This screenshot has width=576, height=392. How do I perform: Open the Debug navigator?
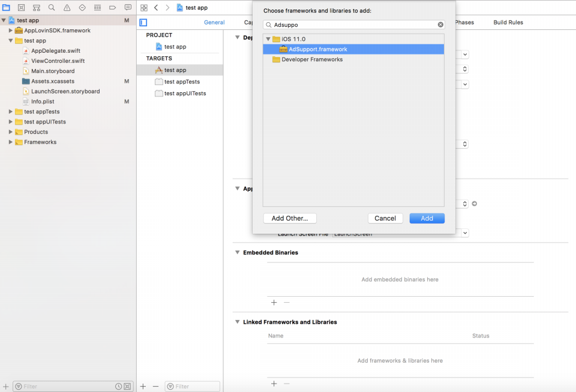click(97, 7)
